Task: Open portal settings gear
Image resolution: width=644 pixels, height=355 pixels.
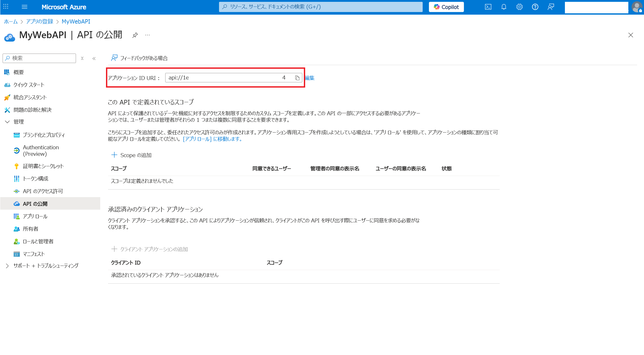Action: tap(519, 7)
